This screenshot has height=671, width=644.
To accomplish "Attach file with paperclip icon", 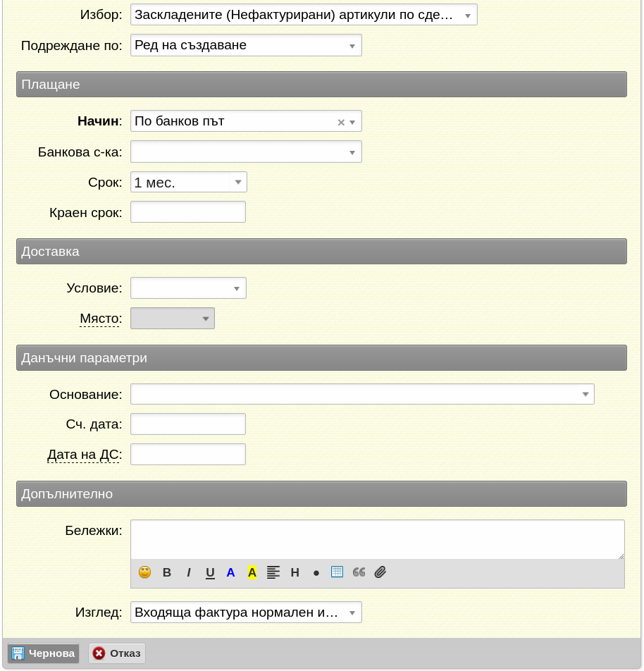I will [380, 572].
